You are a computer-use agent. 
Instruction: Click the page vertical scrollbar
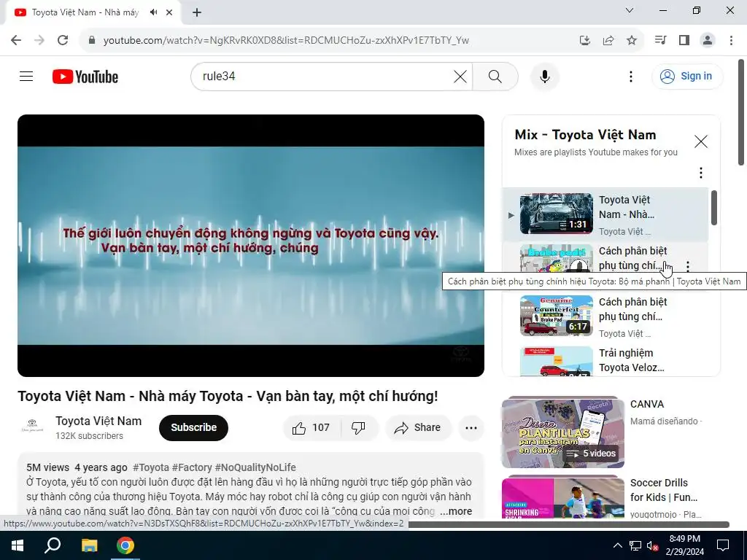pyautogui.click(x=741, y=113)
